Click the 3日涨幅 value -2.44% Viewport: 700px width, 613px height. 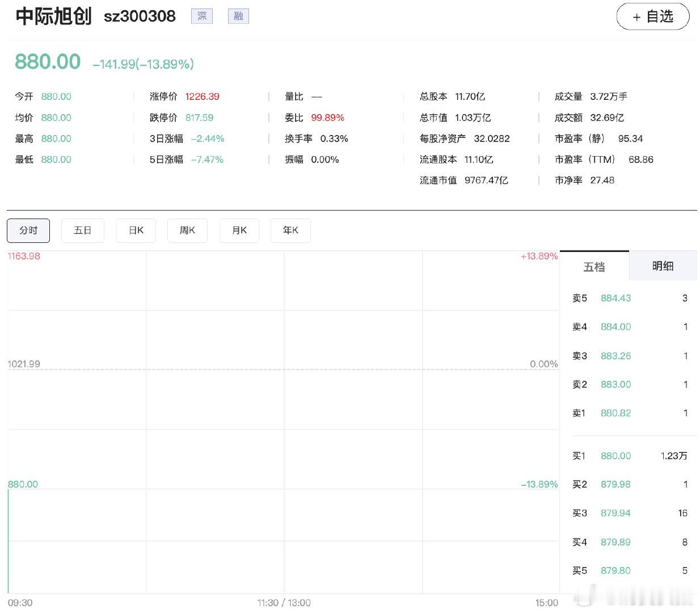click(x=208, y=138)
